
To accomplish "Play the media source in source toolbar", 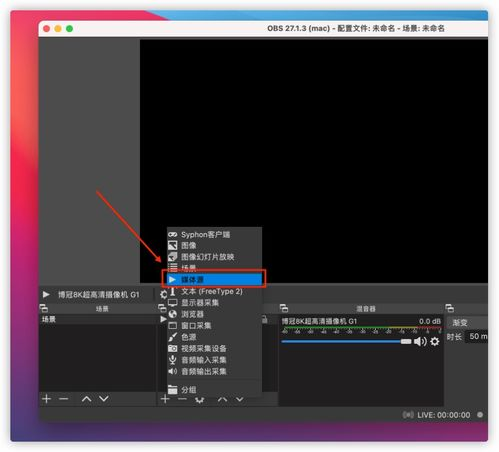I will coord(46,294).
